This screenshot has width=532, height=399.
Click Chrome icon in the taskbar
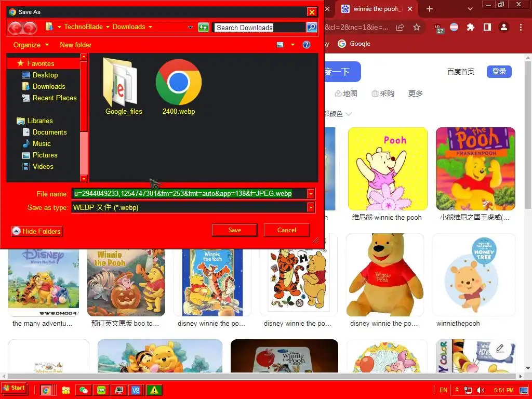point(46,390)
